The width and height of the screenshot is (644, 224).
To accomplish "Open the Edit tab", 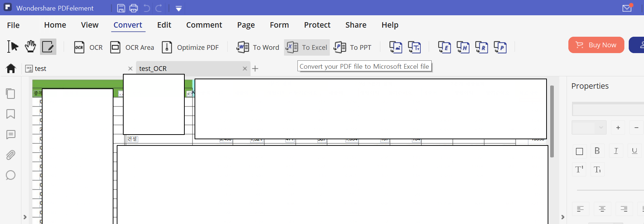I will tap(164, 25).
